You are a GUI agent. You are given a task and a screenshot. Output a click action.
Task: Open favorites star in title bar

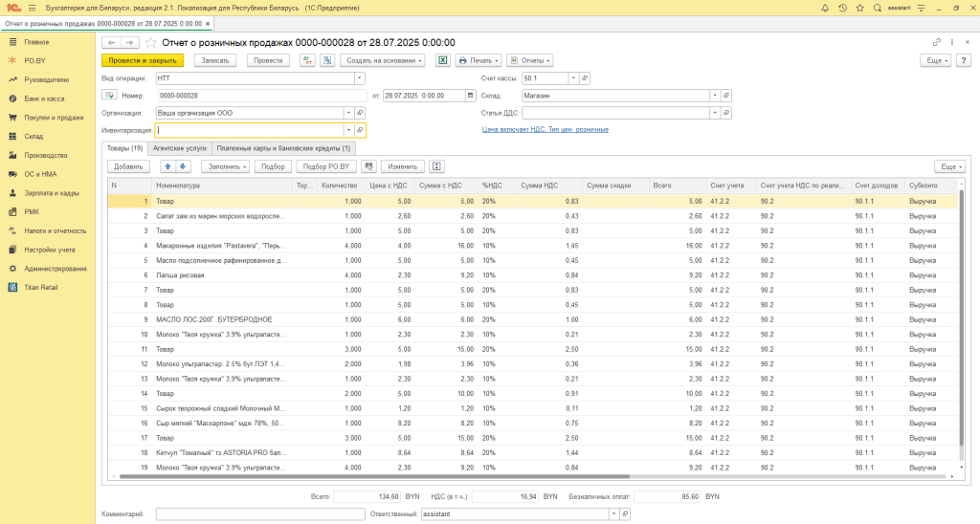[860, 8]
